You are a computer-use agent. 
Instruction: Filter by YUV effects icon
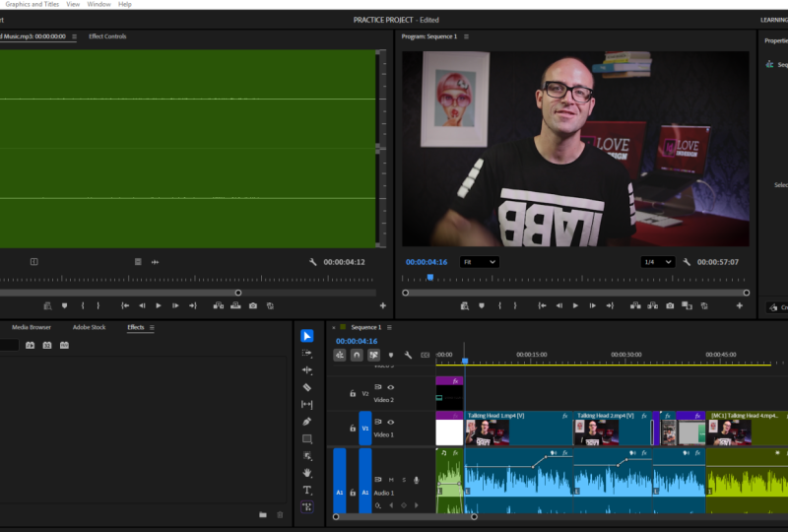[x=64, y=346]
